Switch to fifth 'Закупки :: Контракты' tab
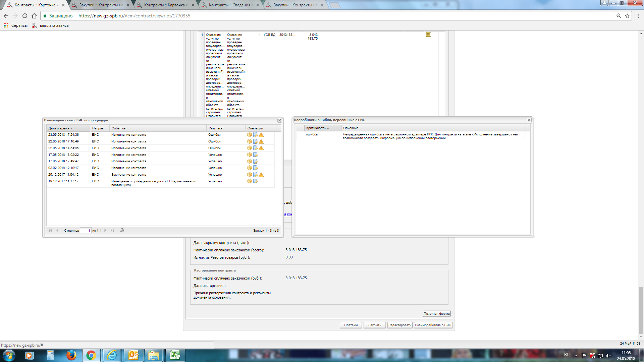644x362 pixels. click(x=295, y=5)
